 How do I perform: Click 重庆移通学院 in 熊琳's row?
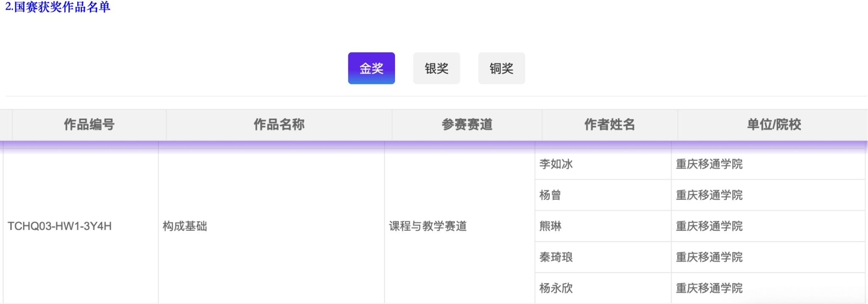709,226
